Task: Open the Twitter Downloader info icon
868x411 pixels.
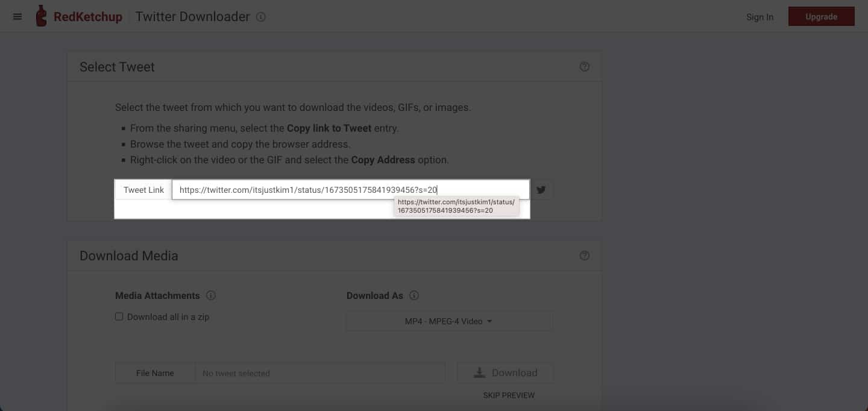Action: click(x=260, y=17)
